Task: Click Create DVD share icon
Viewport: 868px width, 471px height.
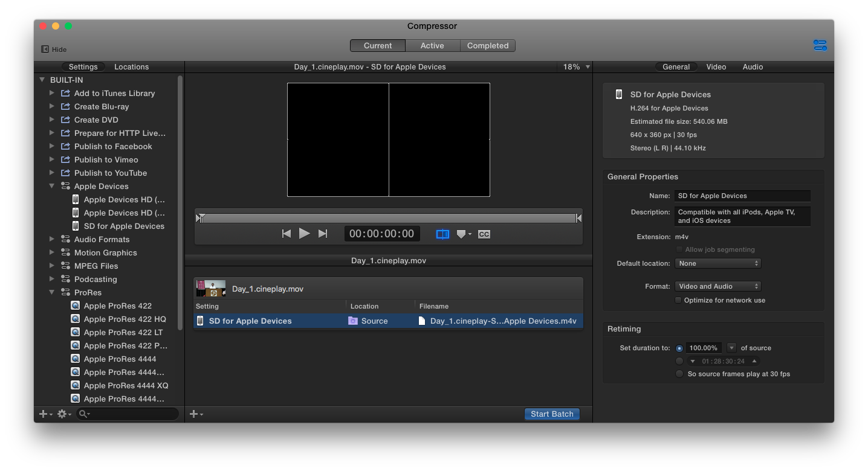Action: tap(65, 120)
